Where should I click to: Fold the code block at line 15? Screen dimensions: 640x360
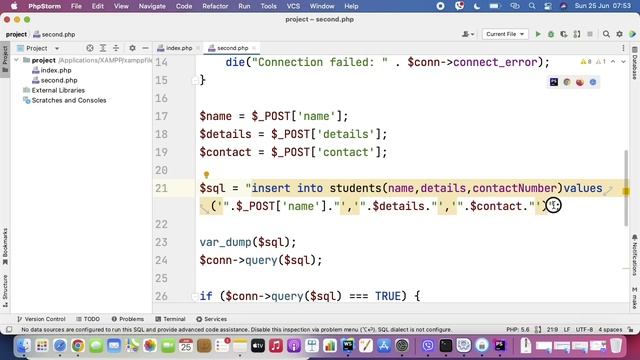pyautogui.click(x=195, y=80)
